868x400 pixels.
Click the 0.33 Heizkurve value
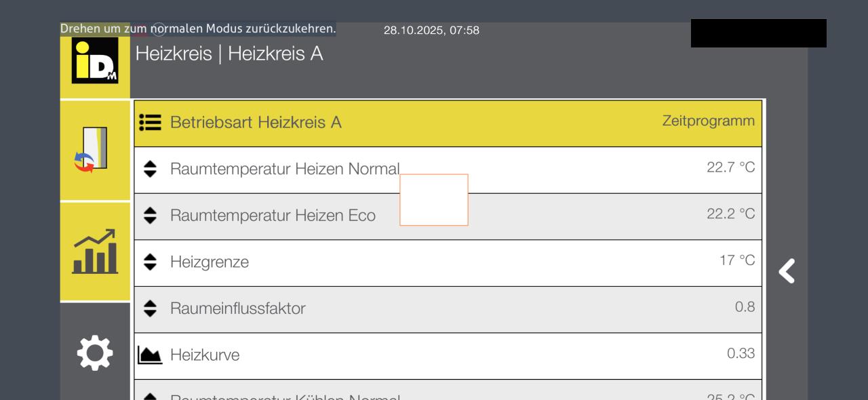point(741,353)
